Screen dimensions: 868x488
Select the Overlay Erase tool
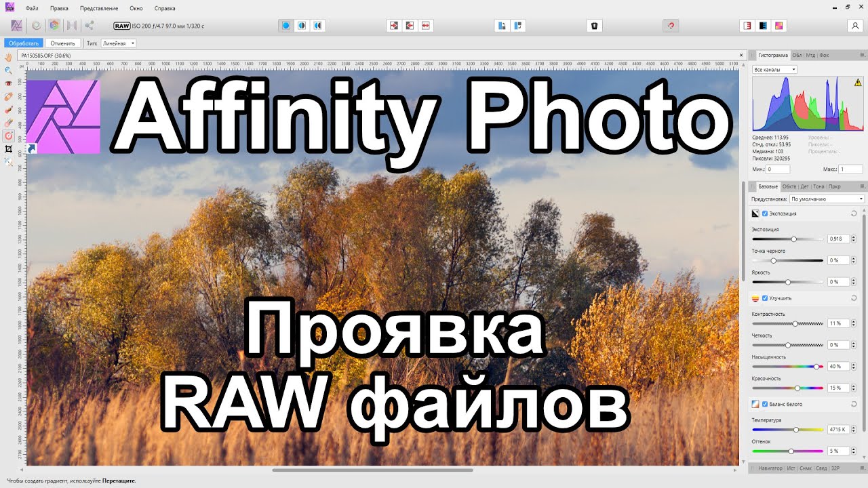(x=9, y=122)
